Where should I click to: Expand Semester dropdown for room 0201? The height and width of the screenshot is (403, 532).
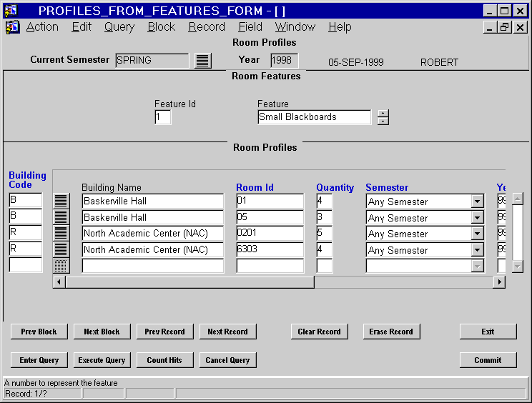(478, 234)
